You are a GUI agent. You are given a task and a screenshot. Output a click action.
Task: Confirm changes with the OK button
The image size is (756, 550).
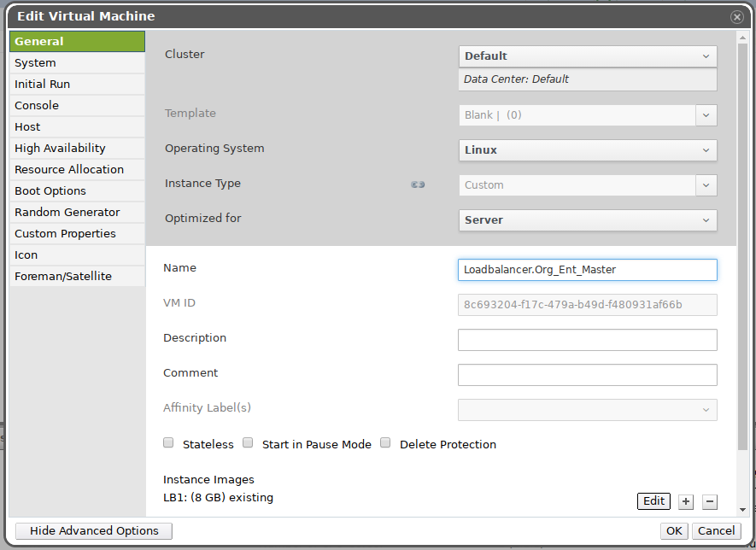coord(674,530)
